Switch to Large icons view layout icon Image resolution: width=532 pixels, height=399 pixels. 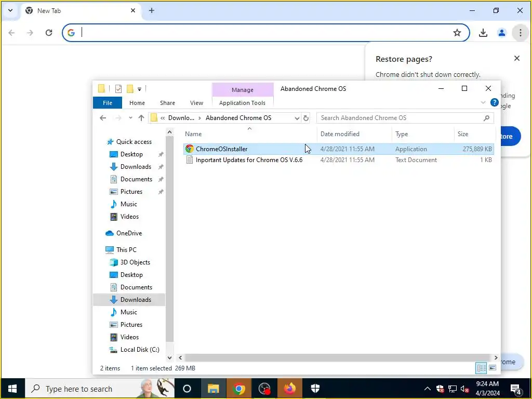pyautogui.click(x=493, y=368)
